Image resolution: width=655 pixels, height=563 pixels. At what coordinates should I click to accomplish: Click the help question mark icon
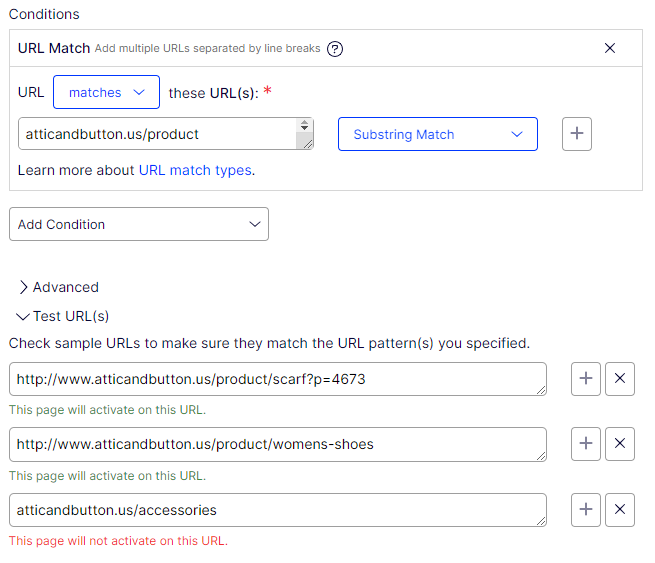click(335, 49)
